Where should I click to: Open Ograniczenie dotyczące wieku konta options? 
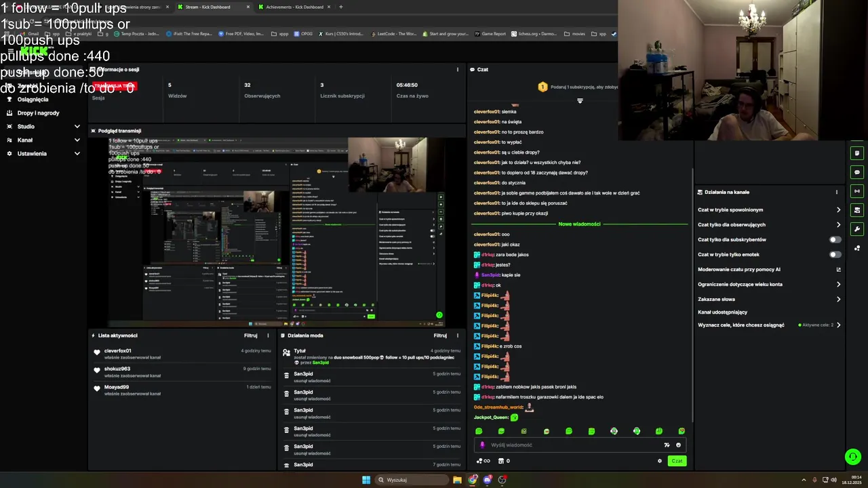(769, 284)
